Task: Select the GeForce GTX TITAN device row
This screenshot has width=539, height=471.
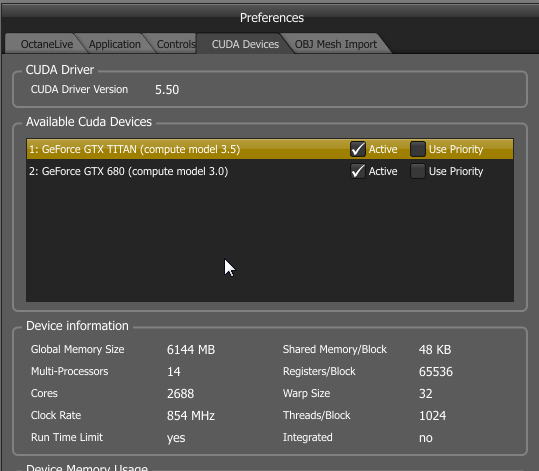Action: [x=270, y=149]
